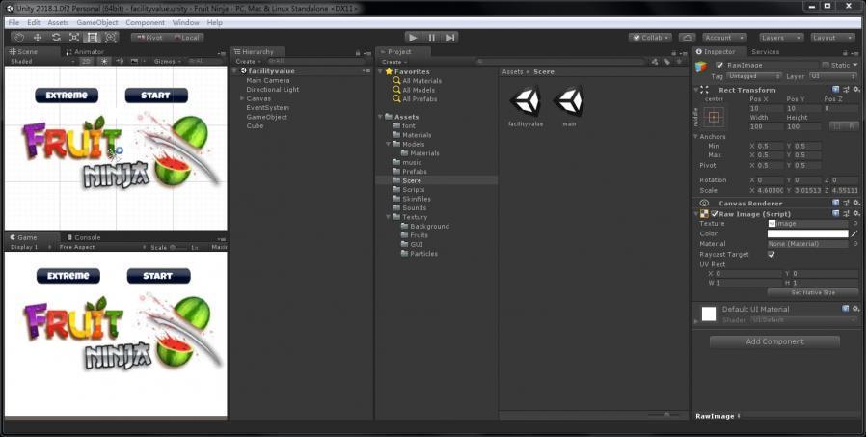Toggle Pivot/Center handle position
The width and height of the screenshot is (868, 437).
tap(149, 38)
